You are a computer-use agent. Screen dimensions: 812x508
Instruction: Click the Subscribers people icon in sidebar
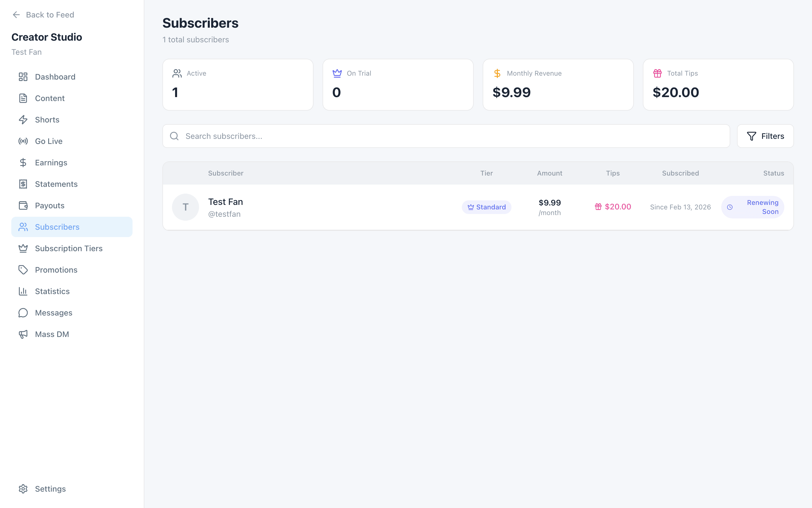[23, 227]
